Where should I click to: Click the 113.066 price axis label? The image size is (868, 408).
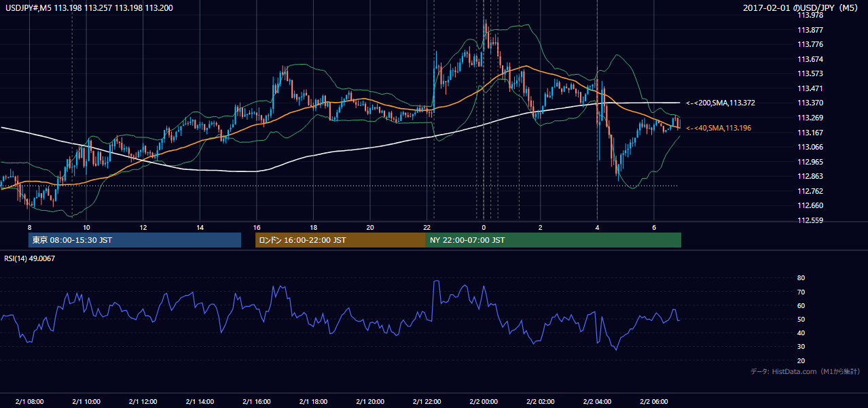[811, 147]
